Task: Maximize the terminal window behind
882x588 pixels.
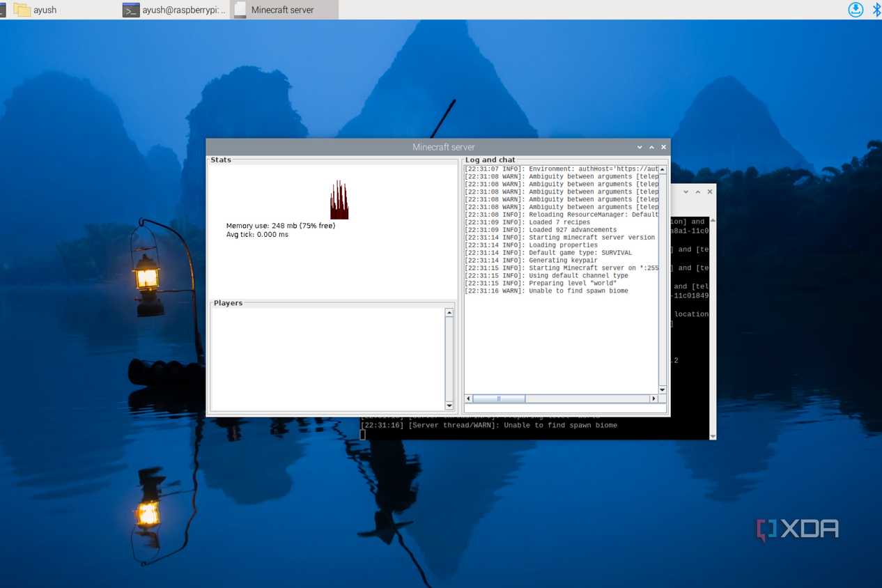Action: click(698, 192)
